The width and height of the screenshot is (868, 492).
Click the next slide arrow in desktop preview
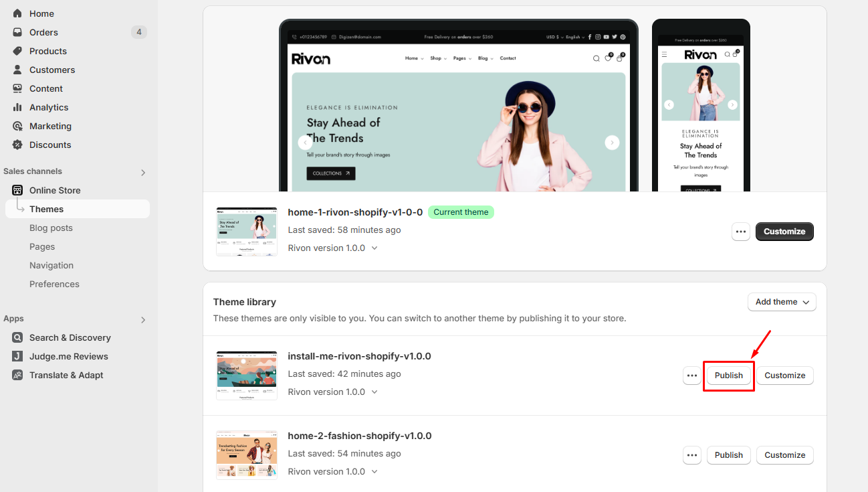pyautogui.click(x=611, y=143)
